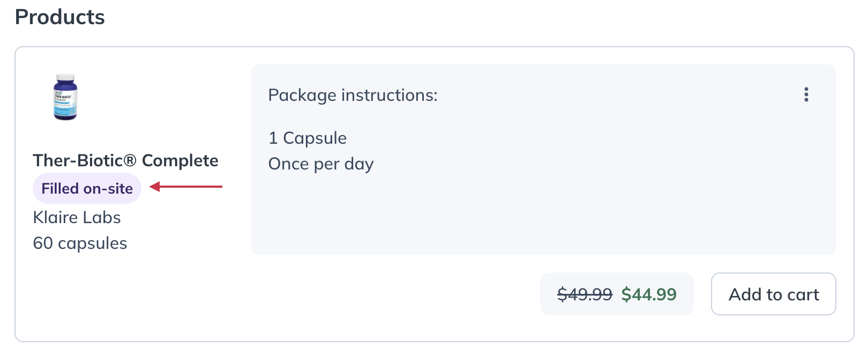Add Ther-Biotic Complete to cart
The height and width of the screenshot is (354, 868).
point(773,294)
